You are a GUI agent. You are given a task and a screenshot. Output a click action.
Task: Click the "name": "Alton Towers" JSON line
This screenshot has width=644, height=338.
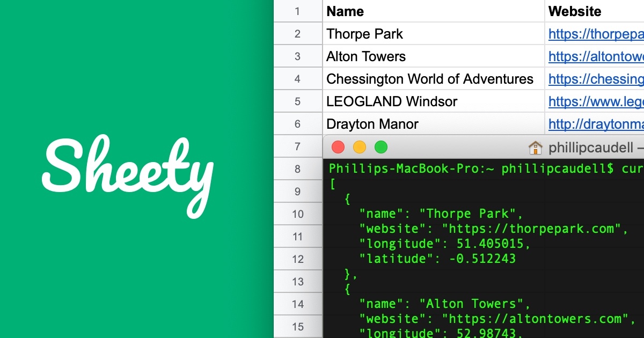coord(445,304)
